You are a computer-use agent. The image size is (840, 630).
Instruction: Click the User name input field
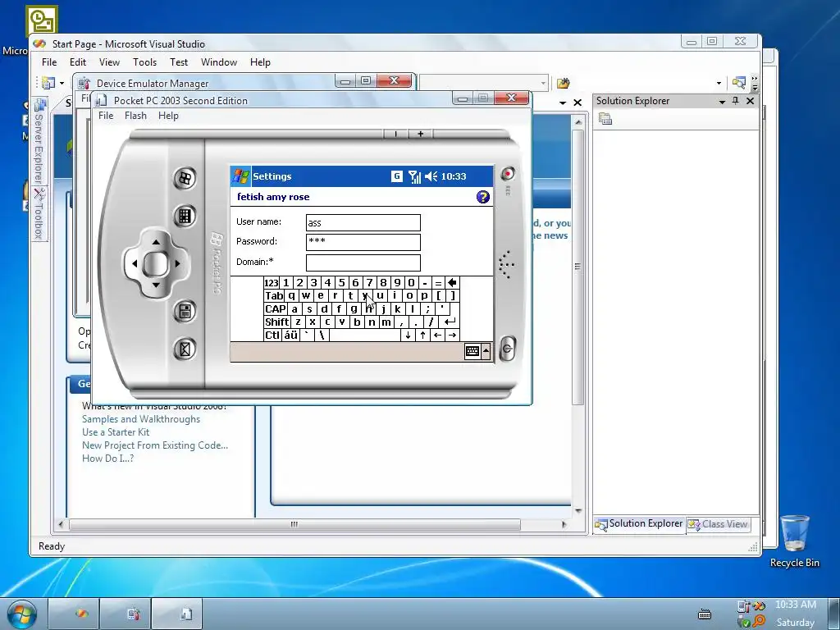pyautogui.click(x=363, y=223)
